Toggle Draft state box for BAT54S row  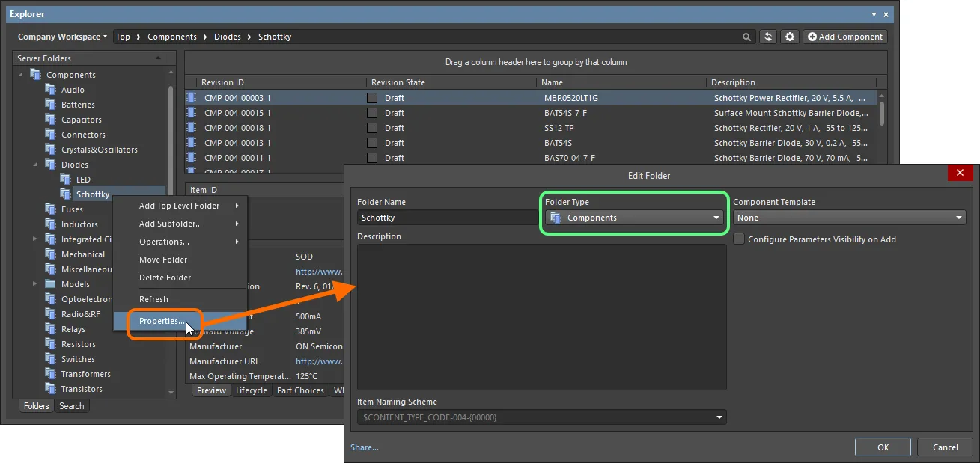[x=372, y=142]
